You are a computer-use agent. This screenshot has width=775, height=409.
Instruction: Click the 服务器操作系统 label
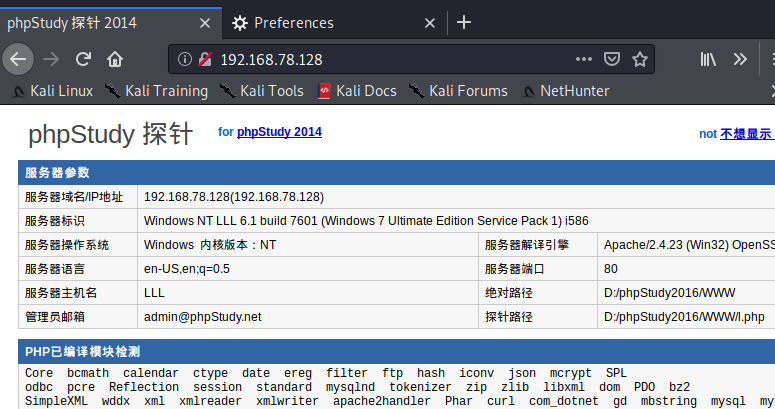[x=67, y=245]
